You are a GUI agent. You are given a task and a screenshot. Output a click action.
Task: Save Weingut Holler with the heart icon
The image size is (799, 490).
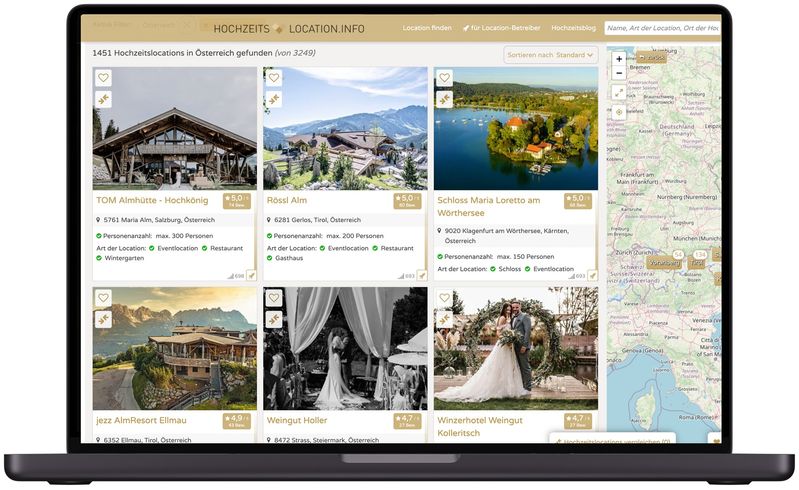(x=274, y=298)
